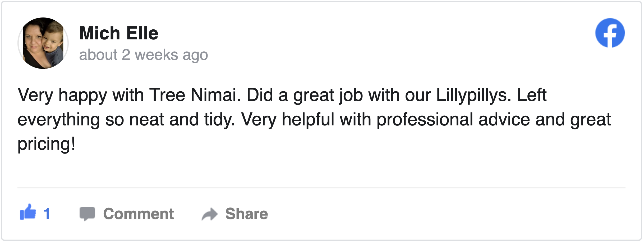The image size is (644, 244).
Task: Click the word "everything" in the review
Action: [x=59, y=120]
